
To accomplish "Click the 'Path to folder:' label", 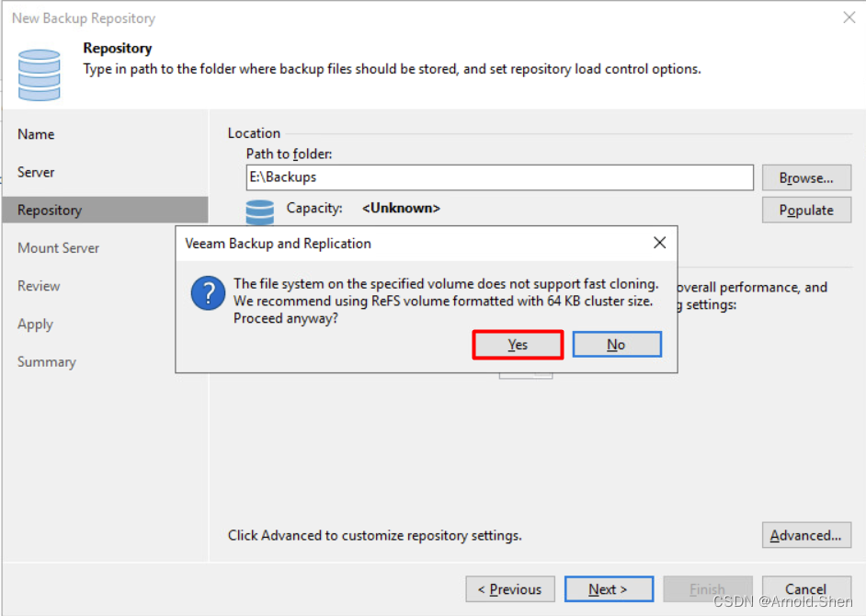I will tap(289, 154).
